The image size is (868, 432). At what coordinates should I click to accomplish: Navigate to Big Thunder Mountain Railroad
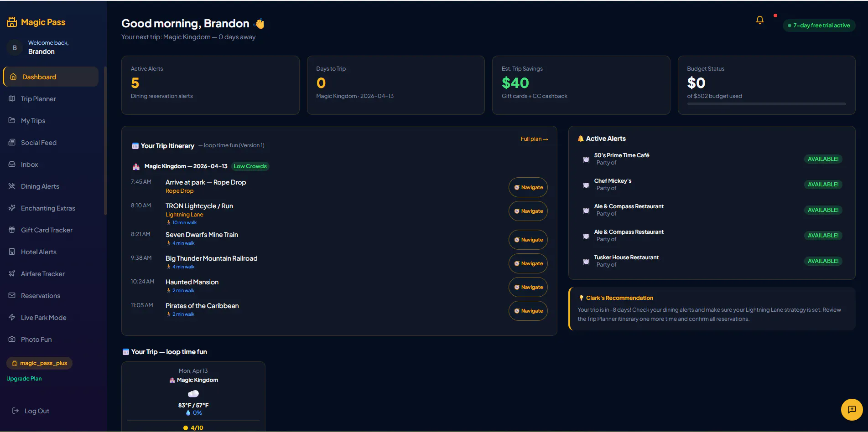coord(528,263)
